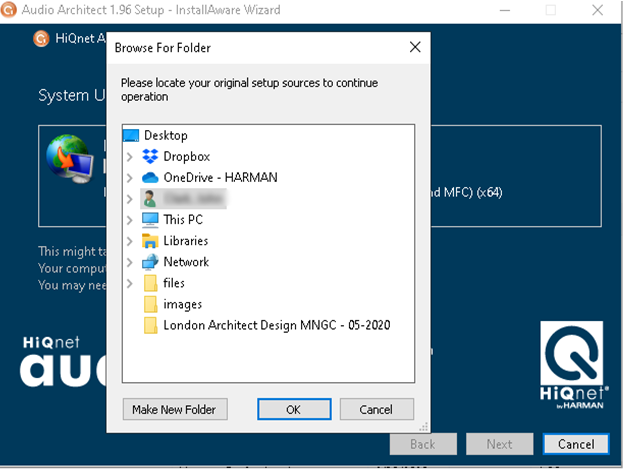Expand the Libraries node
Screen dimensions: 625x470
coord(130,241)
